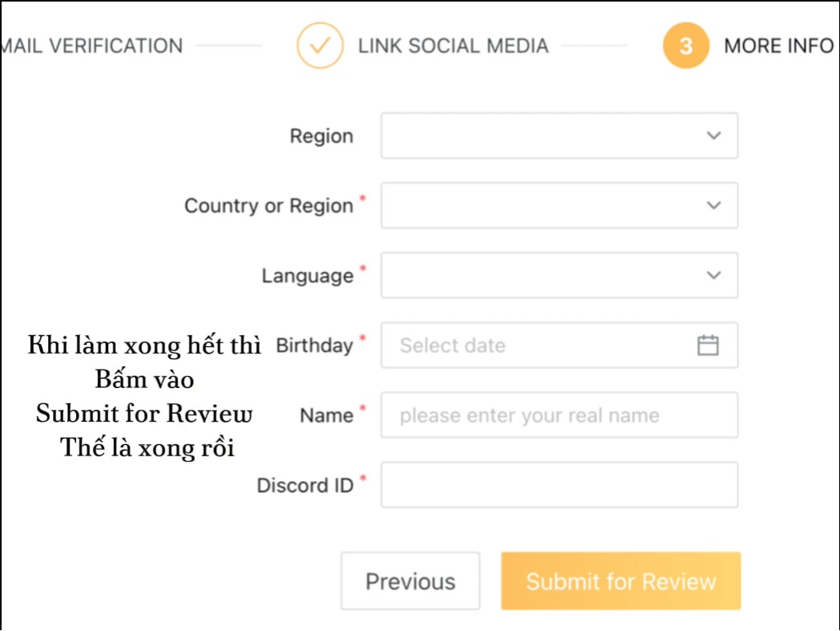Click the orange step 3 circle

[685, 46]
